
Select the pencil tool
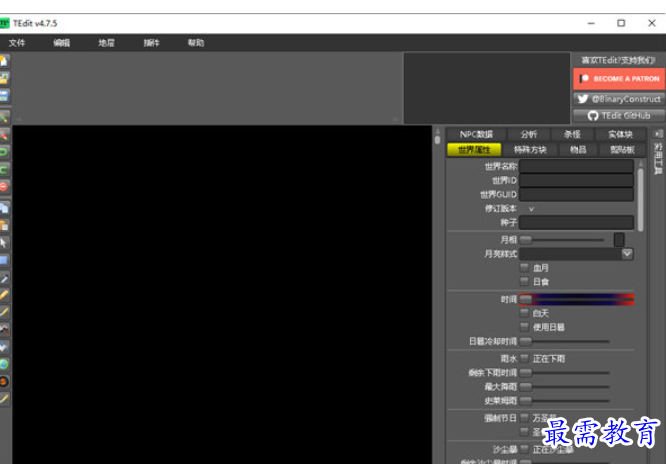pyautogui.click(x=4, y=295)
